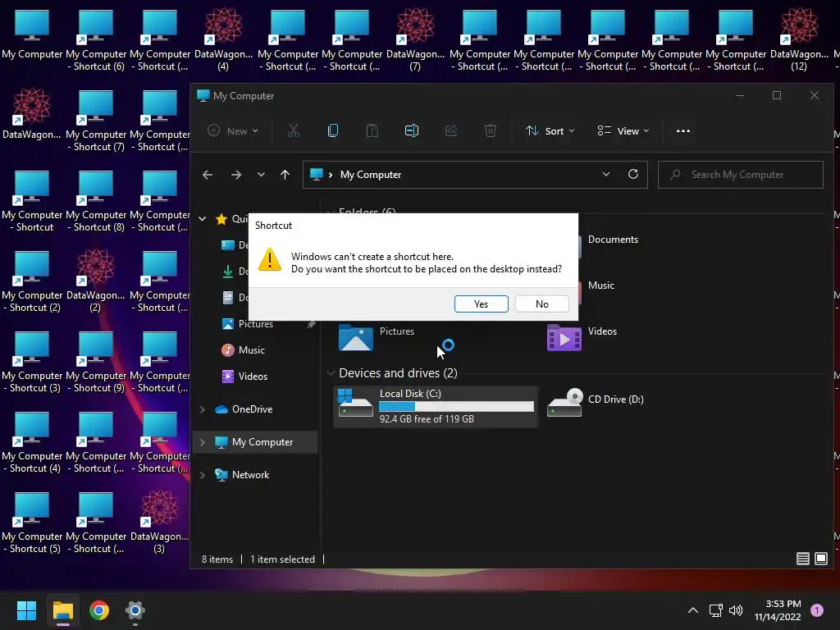This screenshot has height=630, width=840.
Task: Go forward with the forward arrow
Action: (235, 175)
